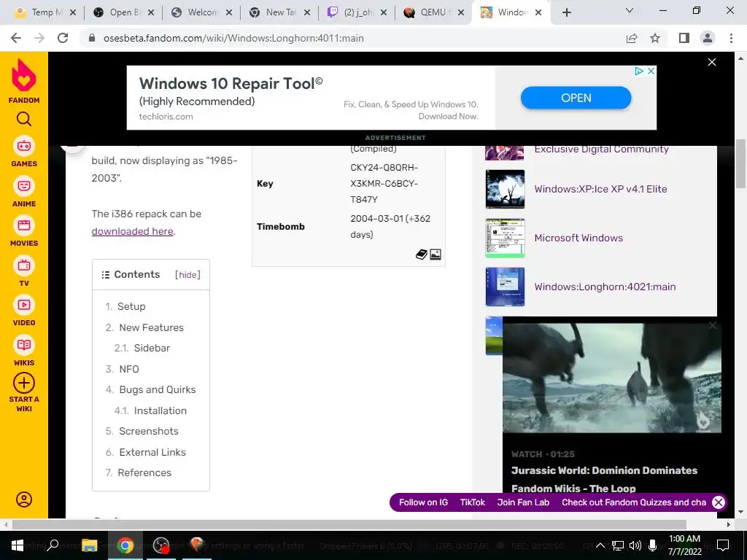Open the Chrome three-dot menu

pyautogui.click(x=731, y=38)
